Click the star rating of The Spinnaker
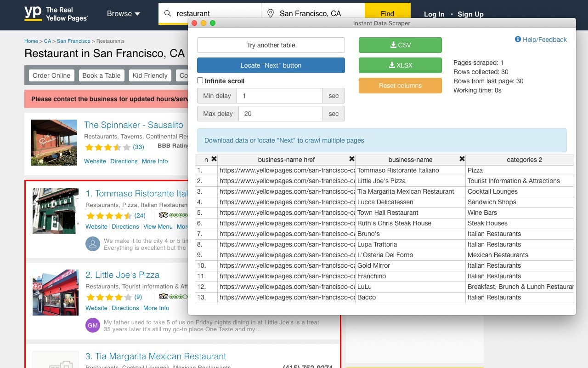The image size is (588, 368). pyautogui.click(x=108, y=147)
